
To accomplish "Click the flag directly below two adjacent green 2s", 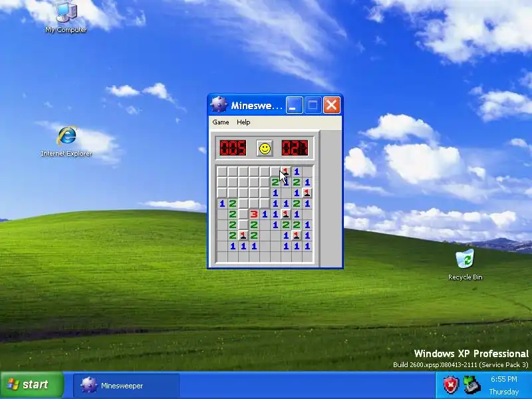I will (296, 235).
